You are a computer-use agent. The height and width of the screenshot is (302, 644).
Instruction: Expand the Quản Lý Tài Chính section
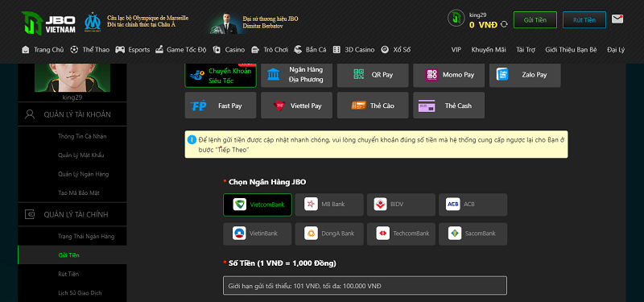coord(72,214)
